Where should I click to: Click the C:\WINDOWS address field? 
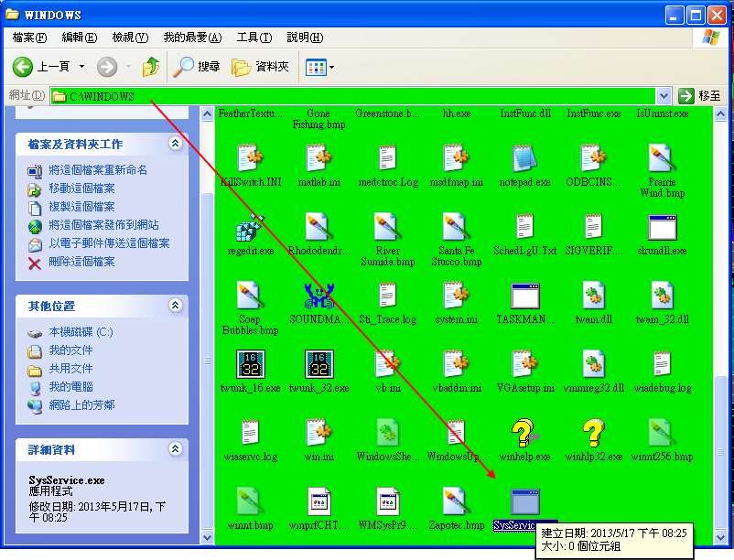coord(353,96)
